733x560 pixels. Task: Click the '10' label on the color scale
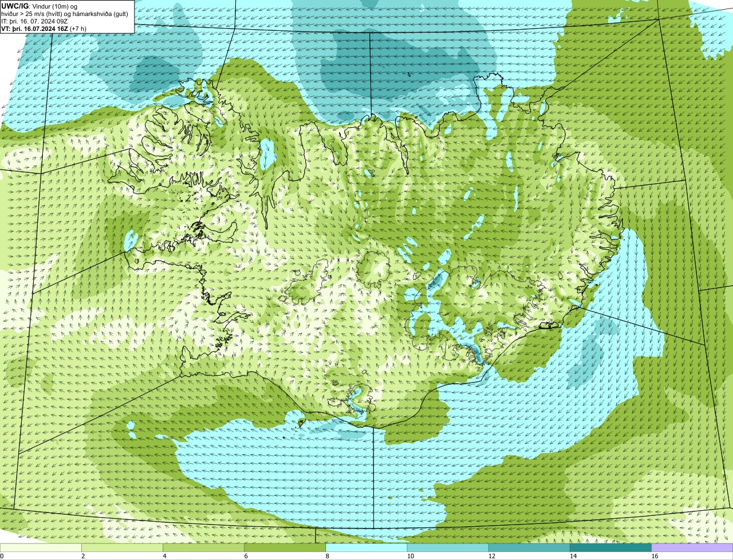tap(409, 556)
